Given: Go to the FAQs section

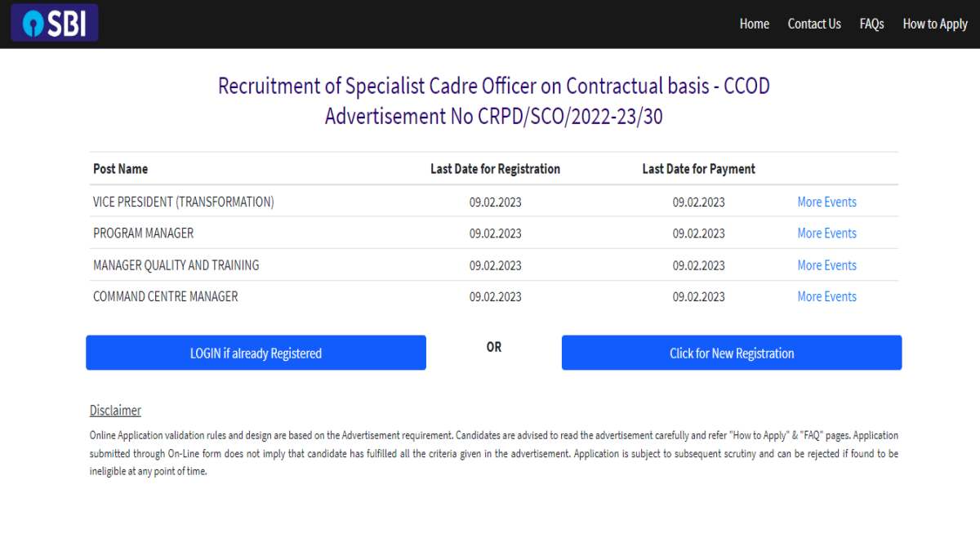Looking at the screenshot, I should tap(871, 24).
